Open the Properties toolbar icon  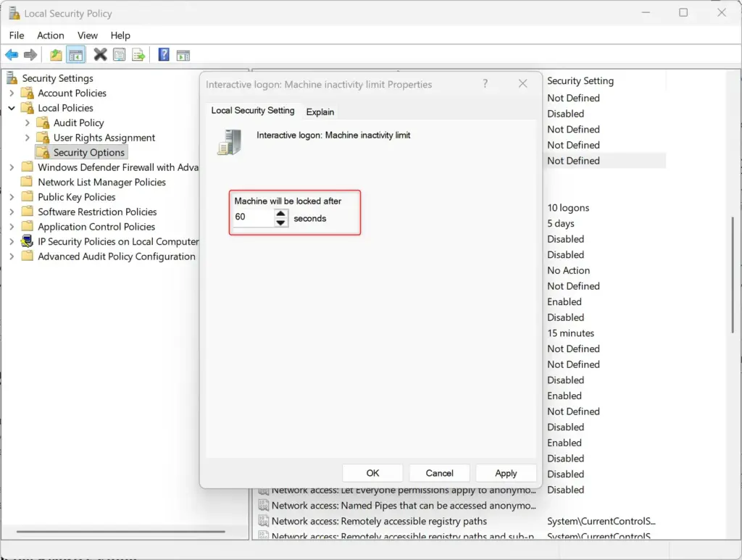[x=120, y=55]
